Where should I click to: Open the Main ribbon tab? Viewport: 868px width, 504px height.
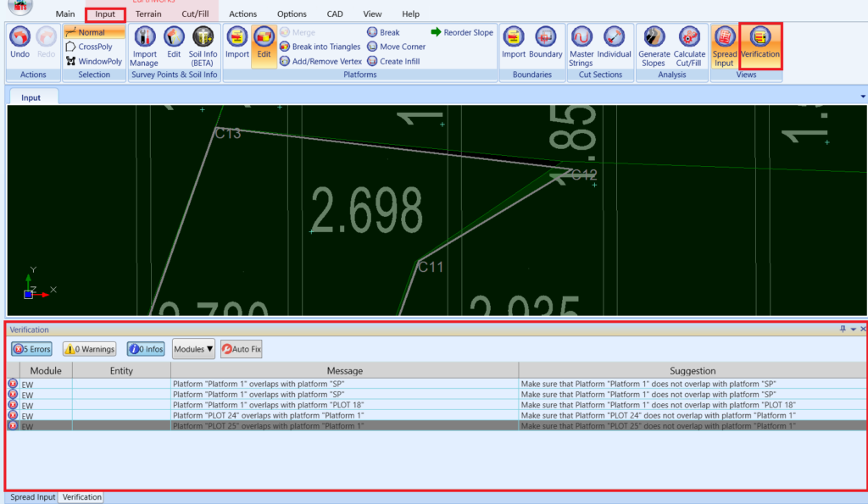pyautogui.click(x=65, y=14)
